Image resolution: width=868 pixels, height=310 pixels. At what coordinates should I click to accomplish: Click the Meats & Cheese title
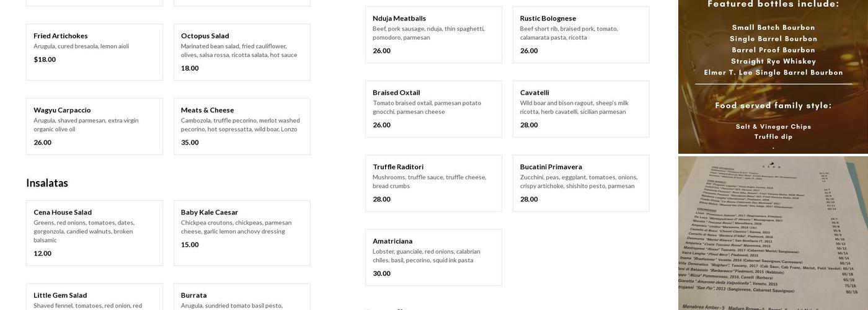(207, 110)
